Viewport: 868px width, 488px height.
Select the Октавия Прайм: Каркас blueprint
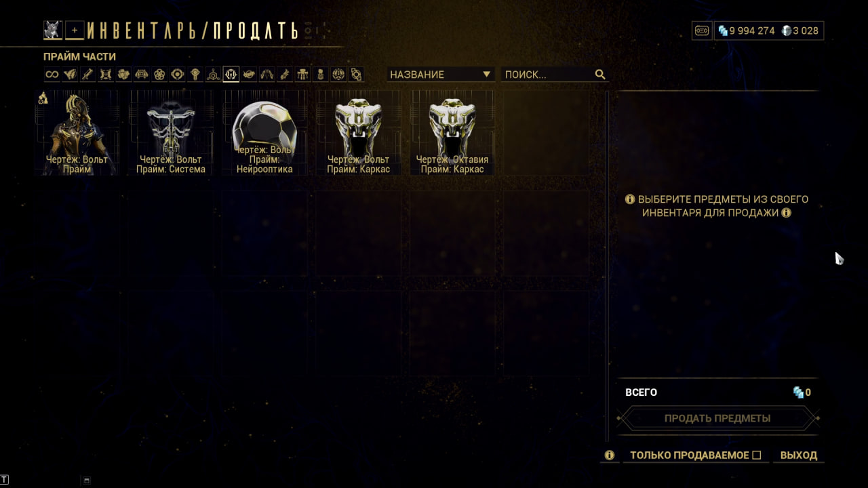click(x=452, y=134)
